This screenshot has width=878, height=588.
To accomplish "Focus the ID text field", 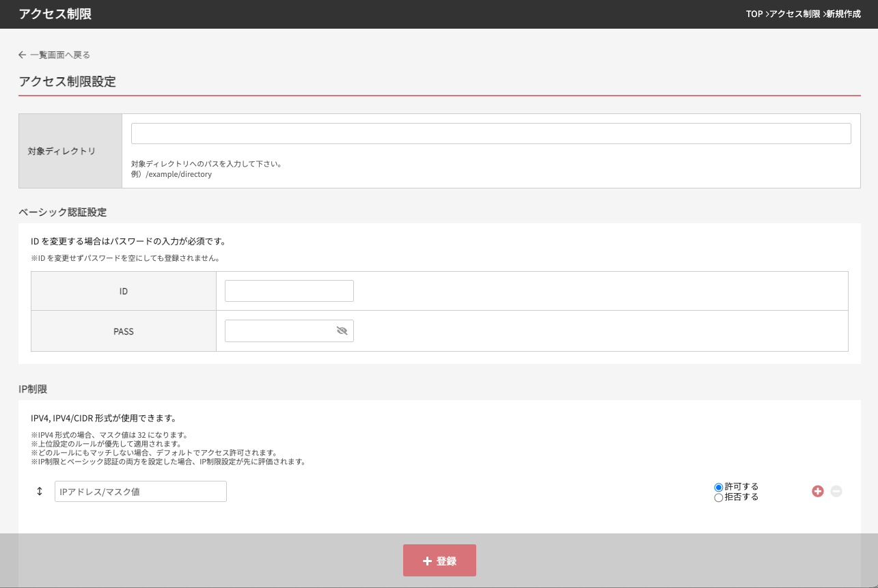I will (x=289, y=291).
